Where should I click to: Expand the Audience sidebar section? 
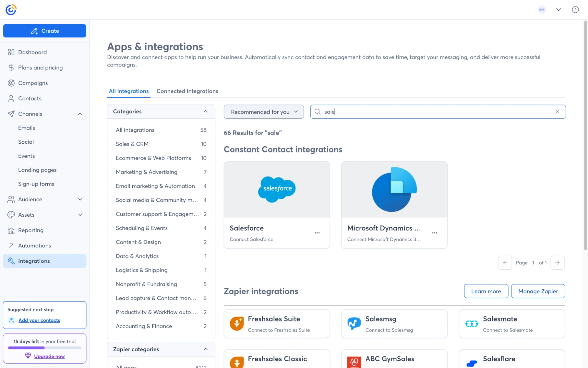80,199
